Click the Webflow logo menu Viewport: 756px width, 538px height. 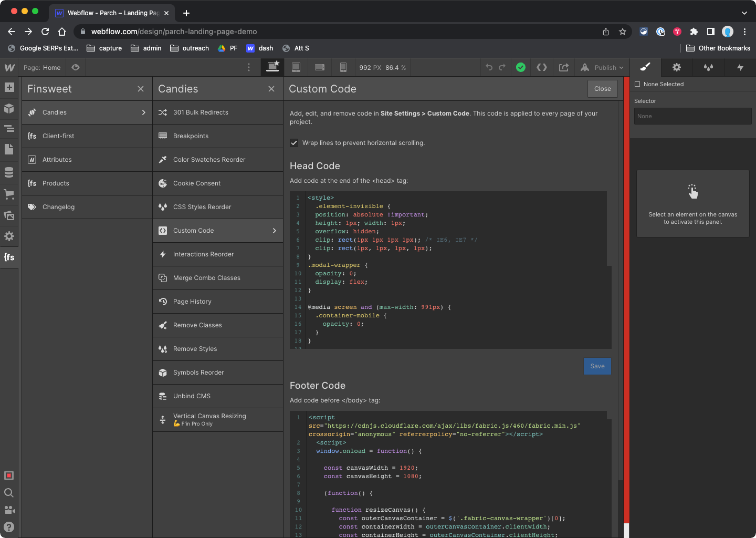tap(9, 68)
